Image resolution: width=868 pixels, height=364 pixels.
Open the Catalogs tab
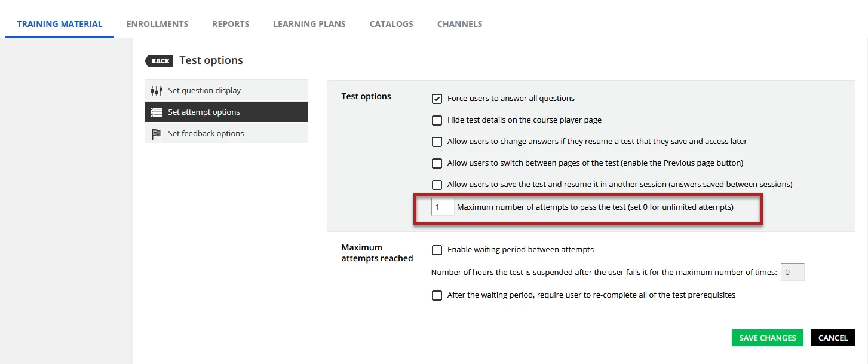pyautogui.click(x=391, y=24)
